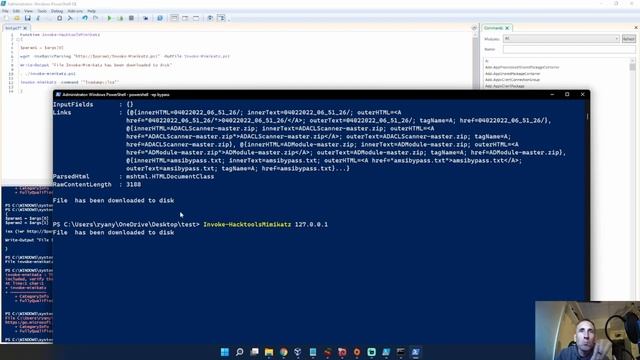Viewport: 640px width, 360px height.
Task: Click Invoke-HacktoolsMimikatz command in console window
Action: pyautogui.click(x=247, y=224)
